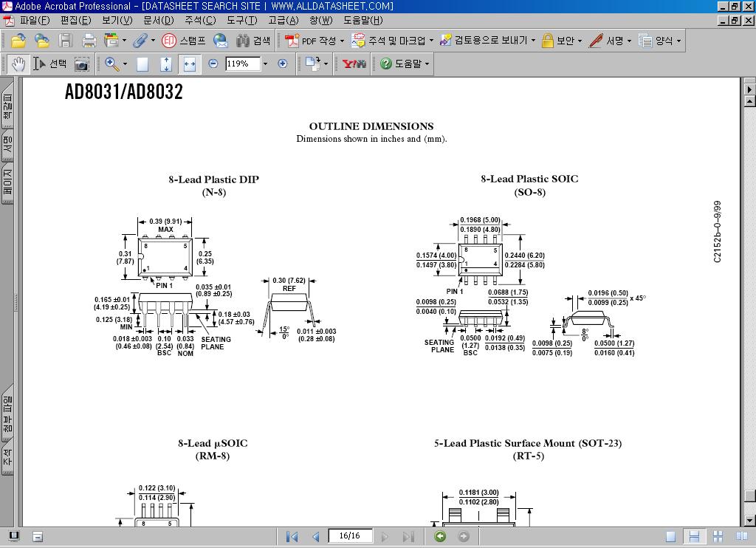756x548 pixels.
Task: Expand the 양식 dropdown arrow
Action: tap(679, 41)
